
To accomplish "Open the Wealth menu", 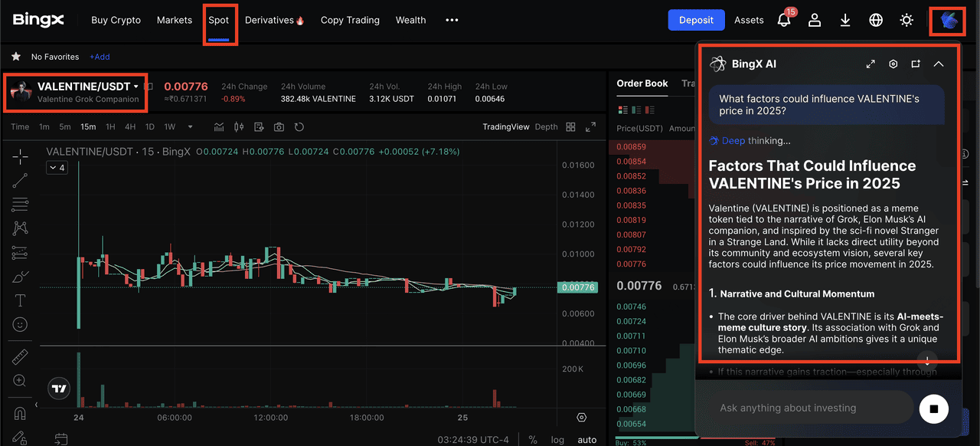I will click(x=410, y=20).
